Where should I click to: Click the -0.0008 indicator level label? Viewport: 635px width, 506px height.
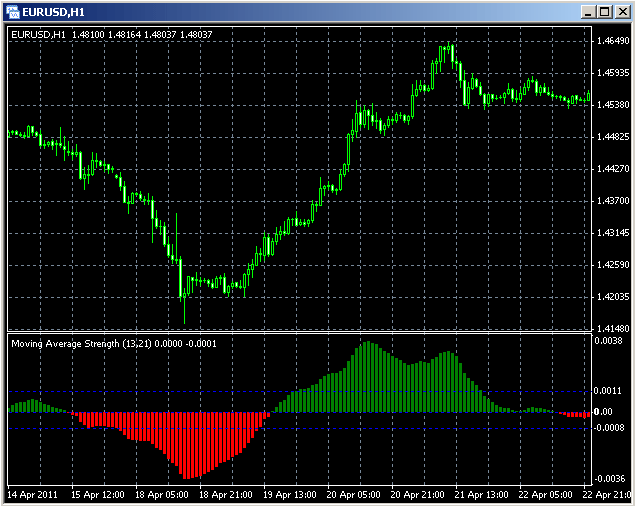coord(609,428)
